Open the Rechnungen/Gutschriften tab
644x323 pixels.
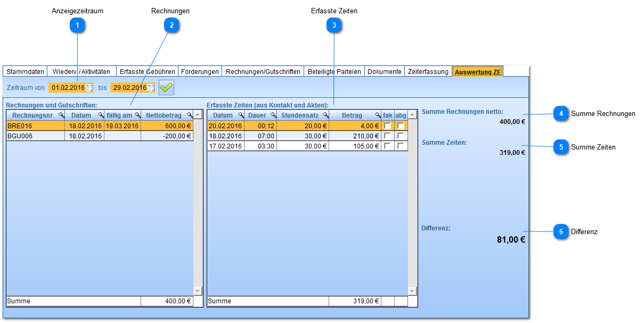(263, 71)
